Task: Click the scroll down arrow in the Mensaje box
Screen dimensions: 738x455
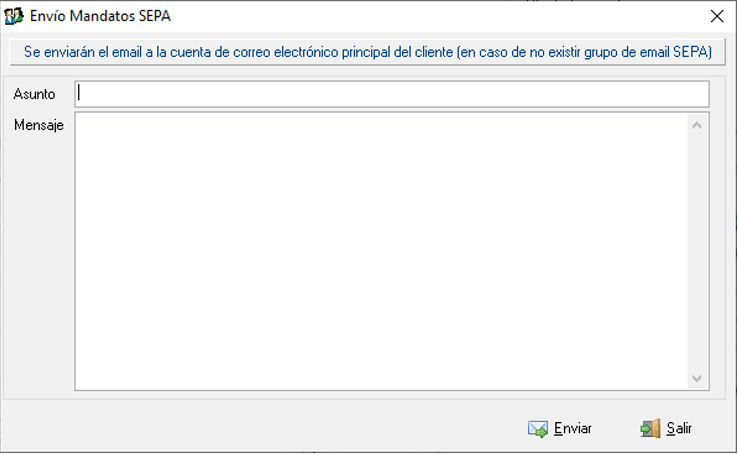Action: (x=697, y=378)
